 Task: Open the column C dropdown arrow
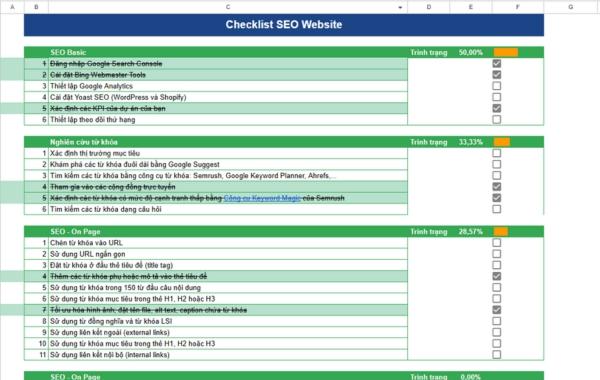pyautogui.click(x=400, y=7)
